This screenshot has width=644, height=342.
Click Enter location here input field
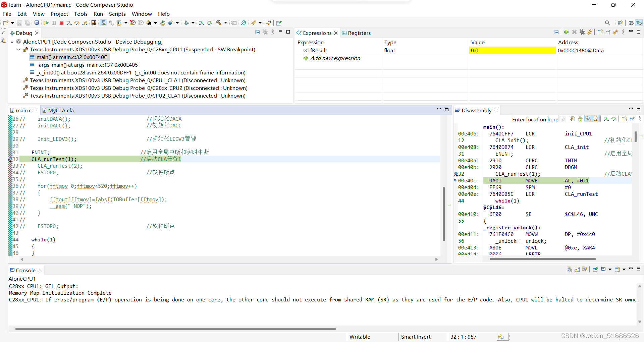point(535,119)
